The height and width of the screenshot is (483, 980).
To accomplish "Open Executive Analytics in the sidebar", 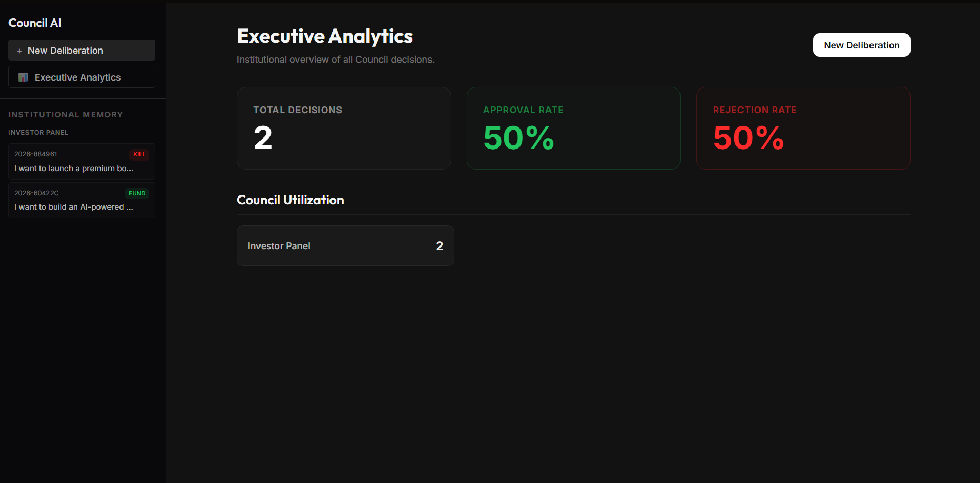I will (82, 77).
